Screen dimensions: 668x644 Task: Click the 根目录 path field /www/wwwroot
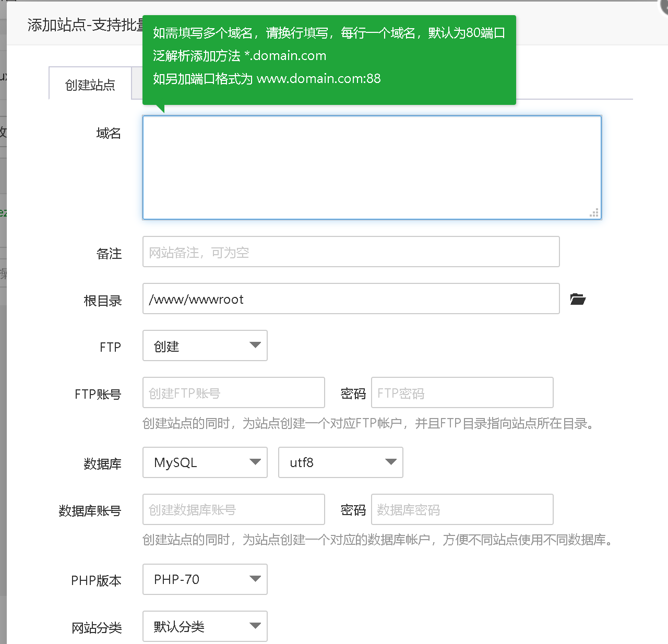click(x=351, y=299)
